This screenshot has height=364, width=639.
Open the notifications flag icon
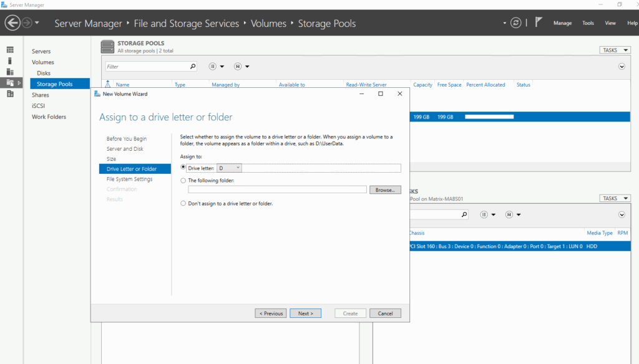pyautogui.click(x=539, y=22)
